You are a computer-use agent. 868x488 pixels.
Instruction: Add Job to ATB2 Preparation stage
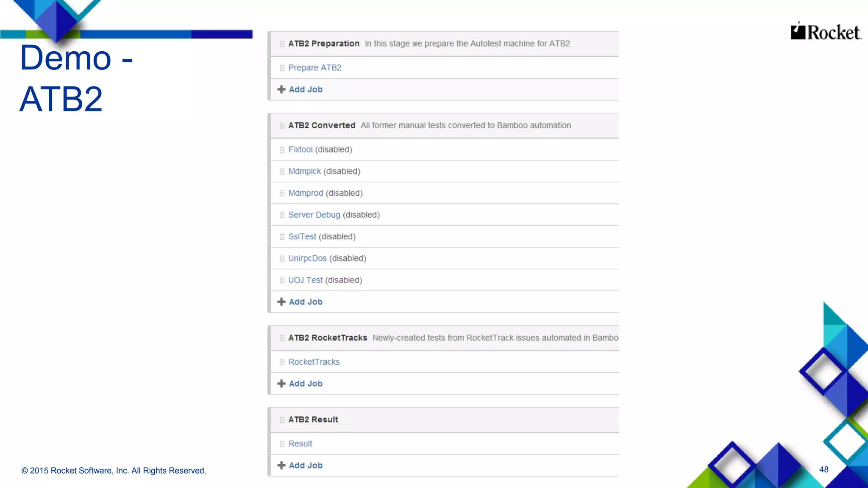[306, 89]
